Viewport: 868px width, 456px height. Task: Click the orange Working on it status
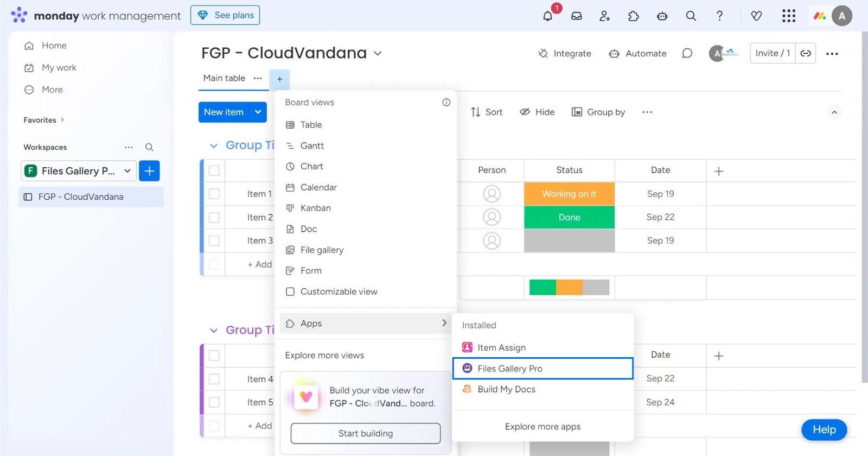569,194
